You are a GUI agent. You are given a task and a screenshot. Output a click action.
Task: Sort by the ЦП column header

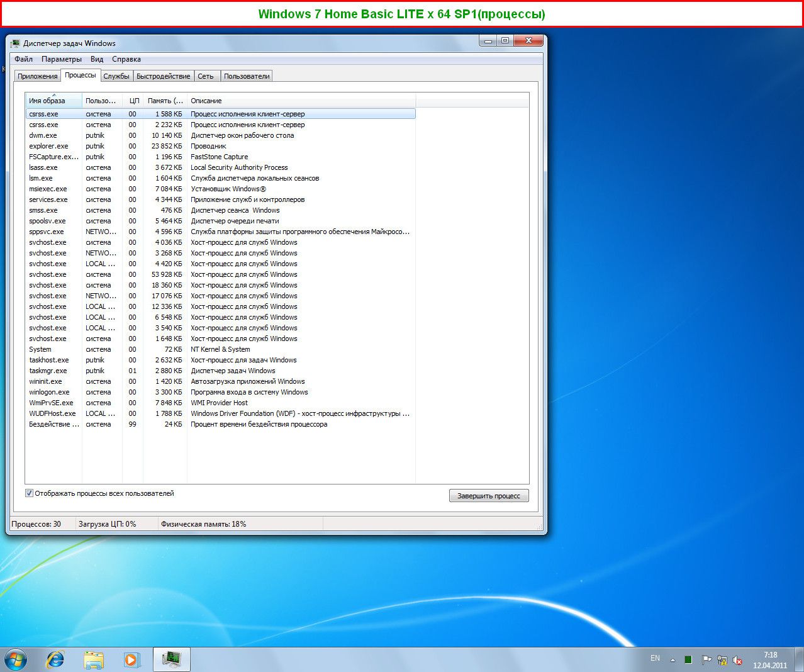tap(133, 101)
